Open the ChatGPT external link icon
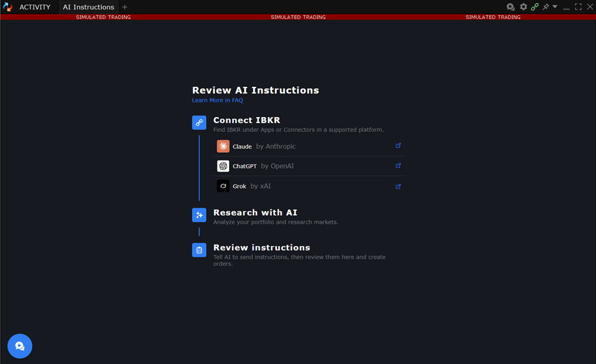596x364 pixels. tap(398, 165)
